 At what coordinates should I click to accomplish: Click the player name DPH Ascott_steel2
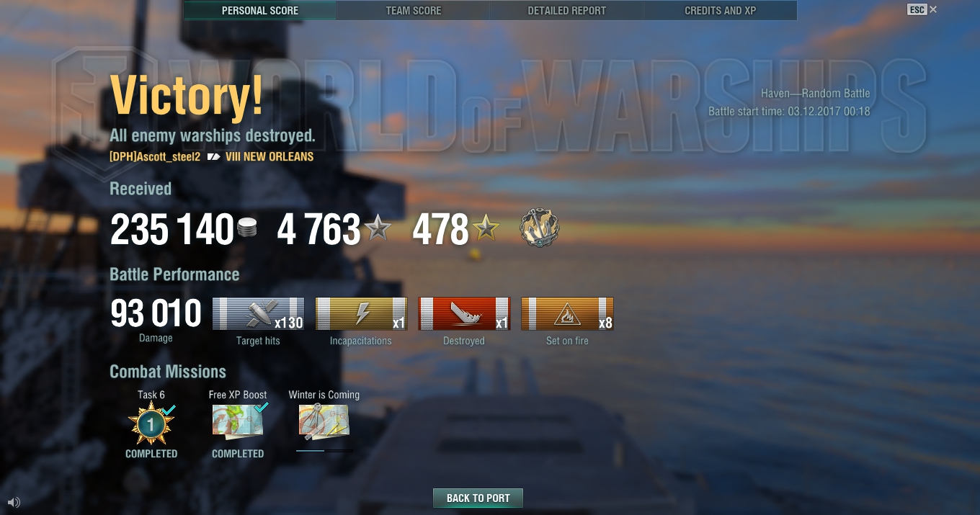tap(155, 156)
